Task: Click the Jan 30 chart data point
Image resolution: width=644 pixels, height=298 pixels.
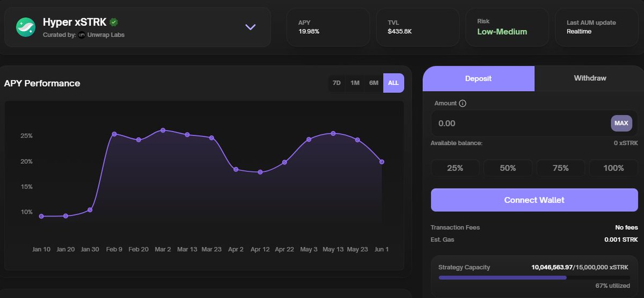Action: (x=90, y=210)
